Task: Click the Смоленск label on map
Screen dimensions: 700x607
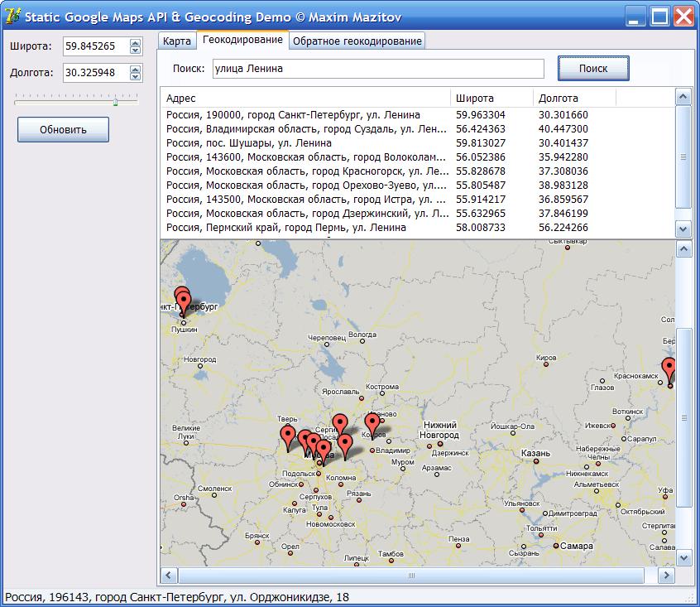Action: pyautogui.click(x=215, y=489)
